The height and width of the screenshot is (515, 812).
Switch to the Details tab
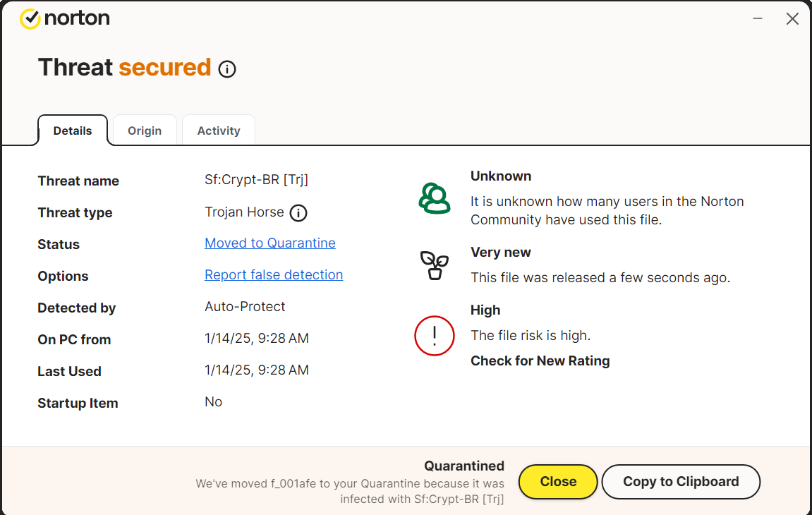[73, 131]
